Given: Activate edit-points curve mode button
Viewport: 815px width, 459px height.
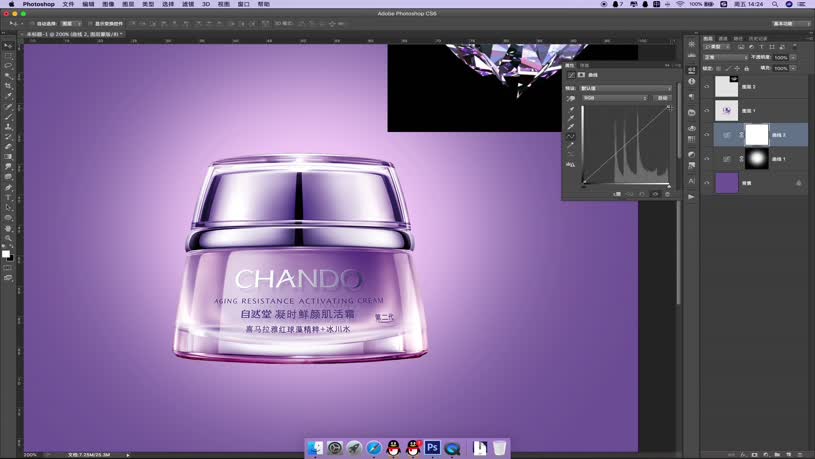Looking at the screenshot, I should [571, 136].
